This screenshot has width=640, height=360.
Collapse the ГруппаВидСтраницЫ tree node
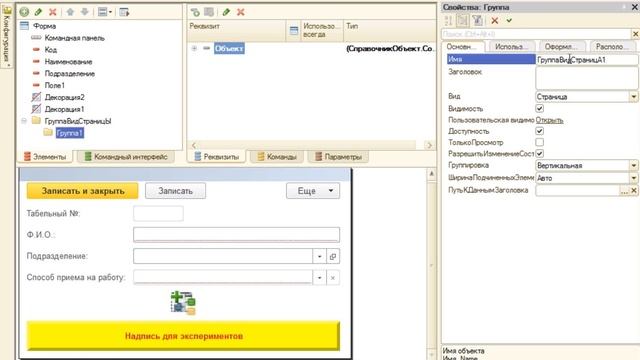[x=24, y=121]
